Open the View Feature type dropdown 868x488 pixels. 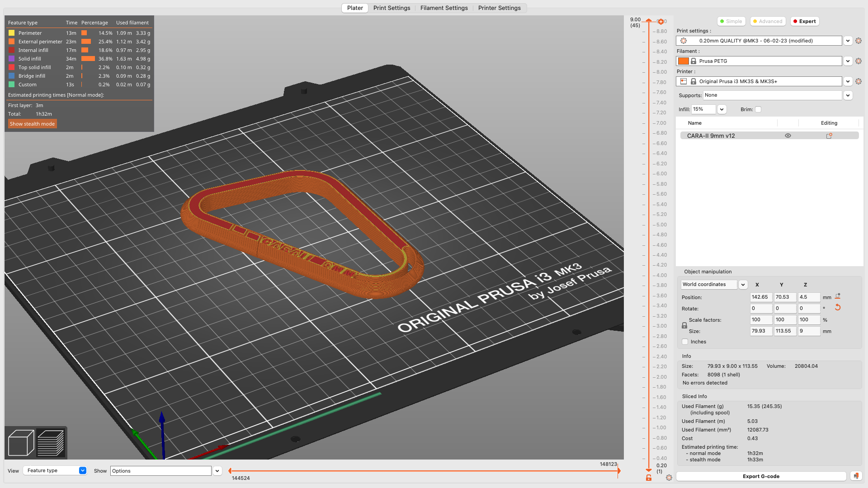point(55,470)
